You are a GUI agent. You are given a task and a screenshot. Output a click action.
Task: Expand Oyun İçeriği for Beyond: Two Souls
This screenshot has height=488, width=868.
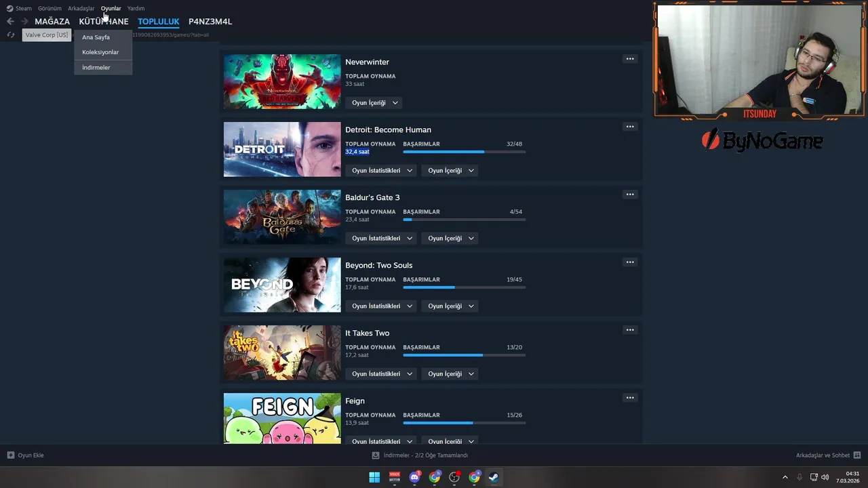point(450,306)
